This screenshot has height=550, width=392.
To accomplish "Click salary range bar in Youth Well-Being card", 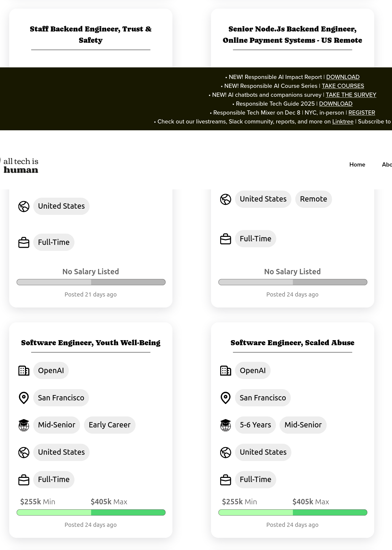I will (91, 513).
